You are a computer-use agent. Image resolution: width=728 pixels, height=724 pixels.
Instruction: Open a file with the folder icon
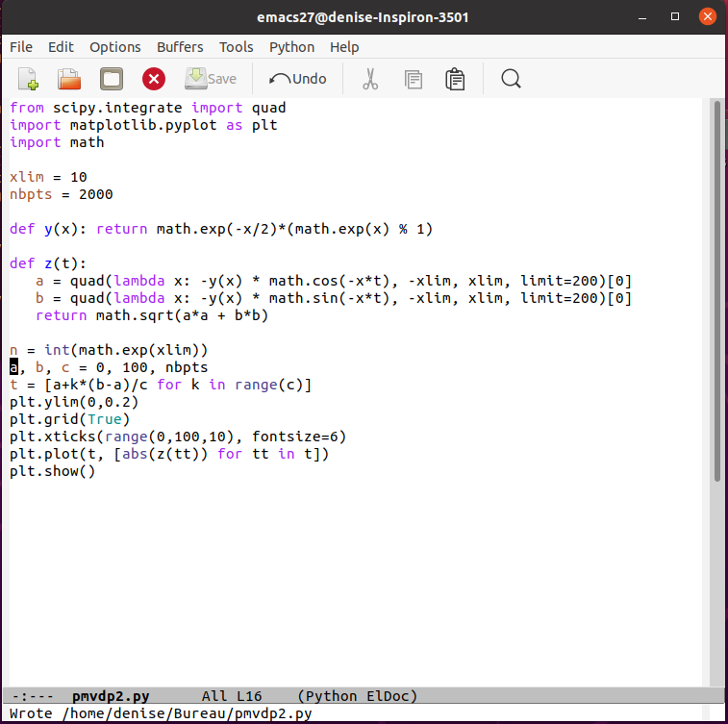point(69,79)
